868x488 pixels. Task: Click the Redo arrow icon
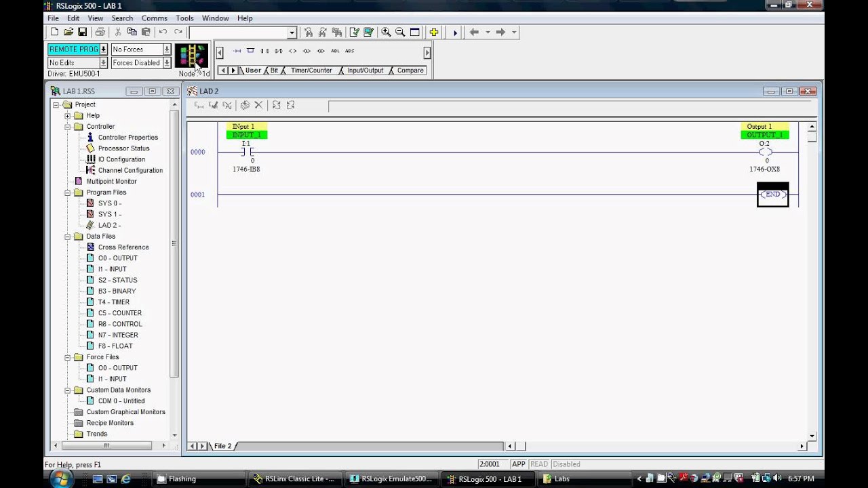point(178,32)
